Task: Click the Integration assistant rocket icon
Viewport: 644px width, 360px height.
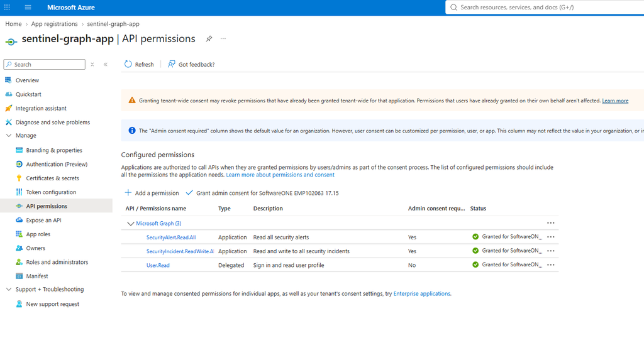Action: (x=8, y=108)
